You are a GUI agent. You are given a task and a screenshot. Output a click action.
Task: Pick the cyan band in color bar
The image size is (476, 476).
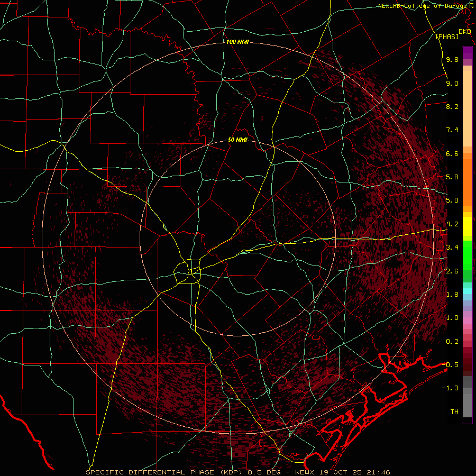pyautogui.click(x=467, y=291)
